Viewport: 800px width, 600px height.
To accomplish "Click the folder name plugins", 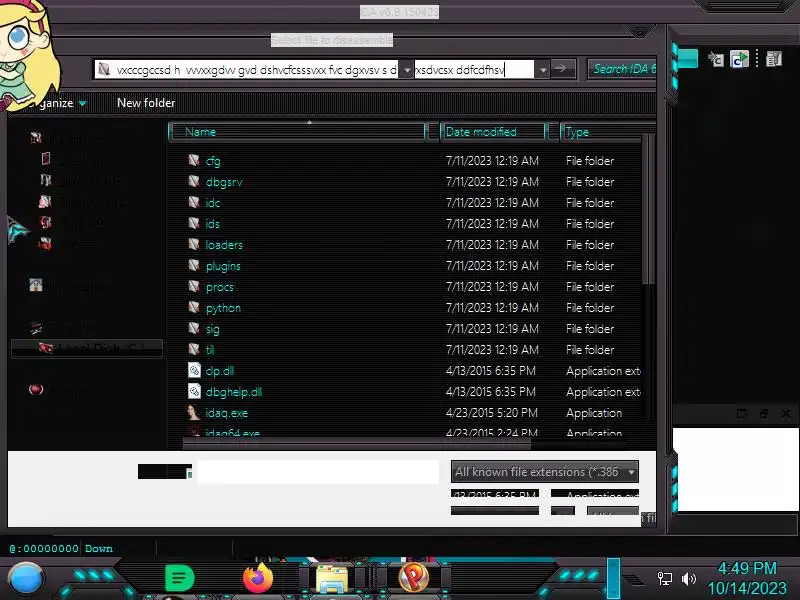I will coord(223,266).
